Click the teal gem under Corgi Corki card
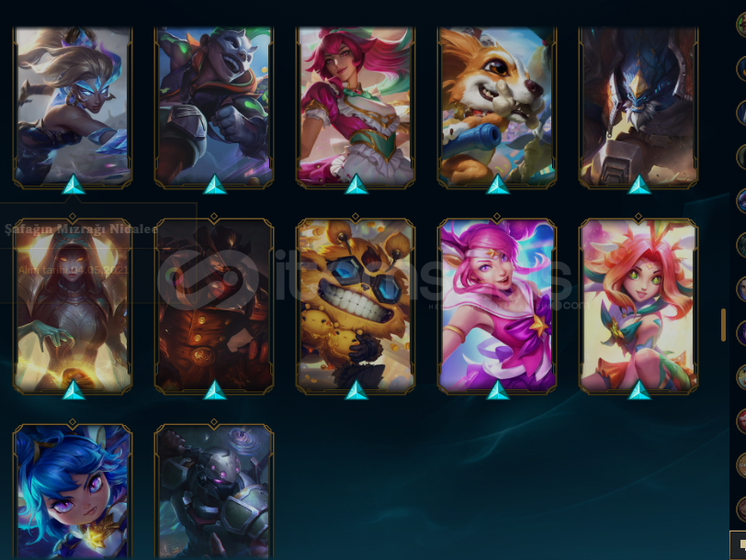Viewport: 746px width, 560px height. (498, 185)
